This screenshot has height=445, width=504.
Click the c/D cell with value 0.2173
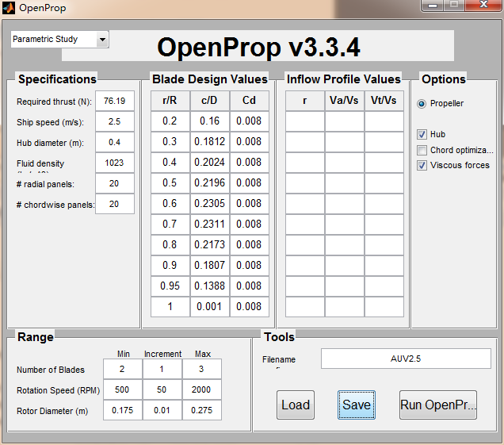pos(209,245)
